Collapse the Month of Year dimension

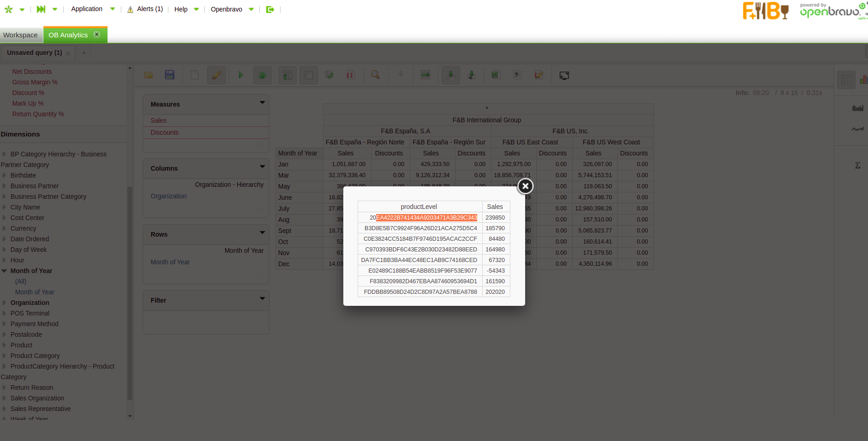point(4,271)
